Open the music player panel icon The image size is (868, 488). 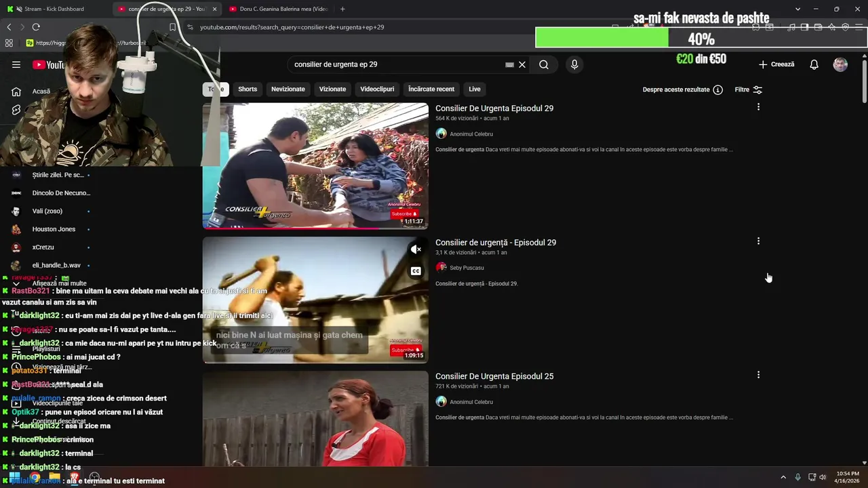791,27
